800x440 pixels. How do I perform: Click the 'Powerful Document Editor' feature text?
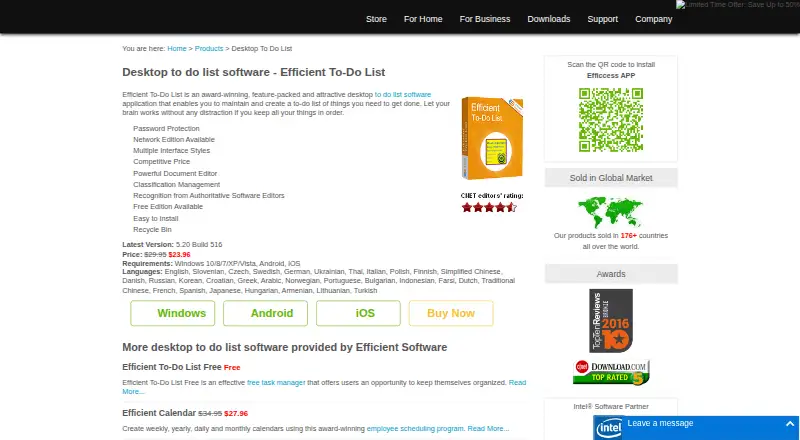(x=175, y=174)
